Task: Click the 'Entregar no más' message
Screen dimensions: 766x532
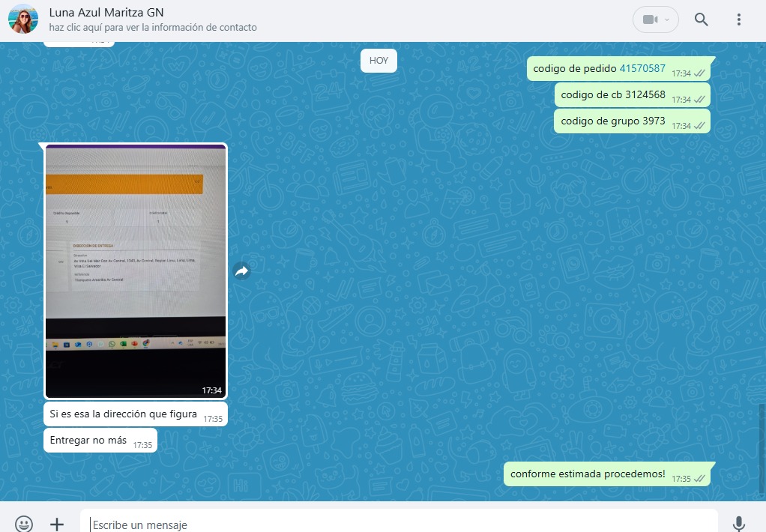Action: pos(88,440)
